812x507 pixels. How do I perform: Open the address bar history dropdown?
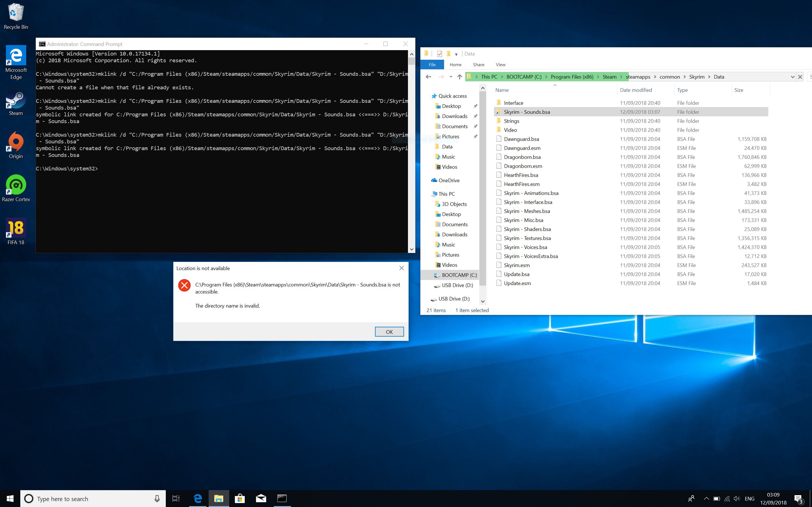click(792, 77)
